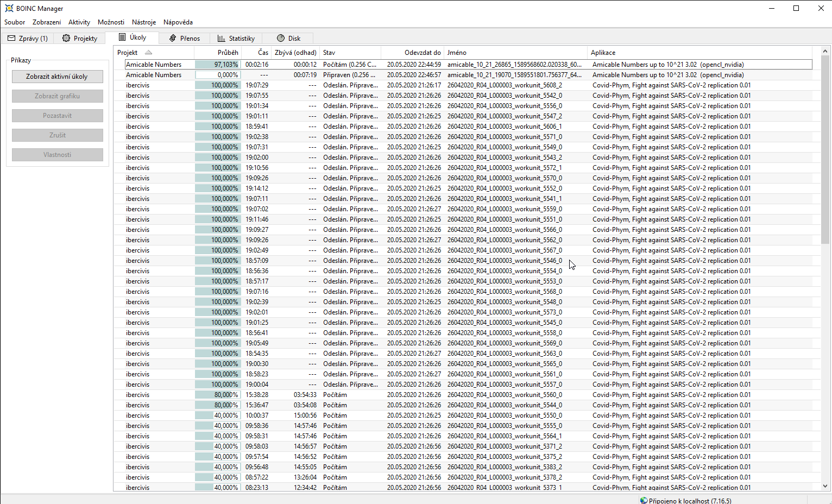Click the vertical scrollbar thumb
This screenshot has height=504, width=832.
coord(825,150)
